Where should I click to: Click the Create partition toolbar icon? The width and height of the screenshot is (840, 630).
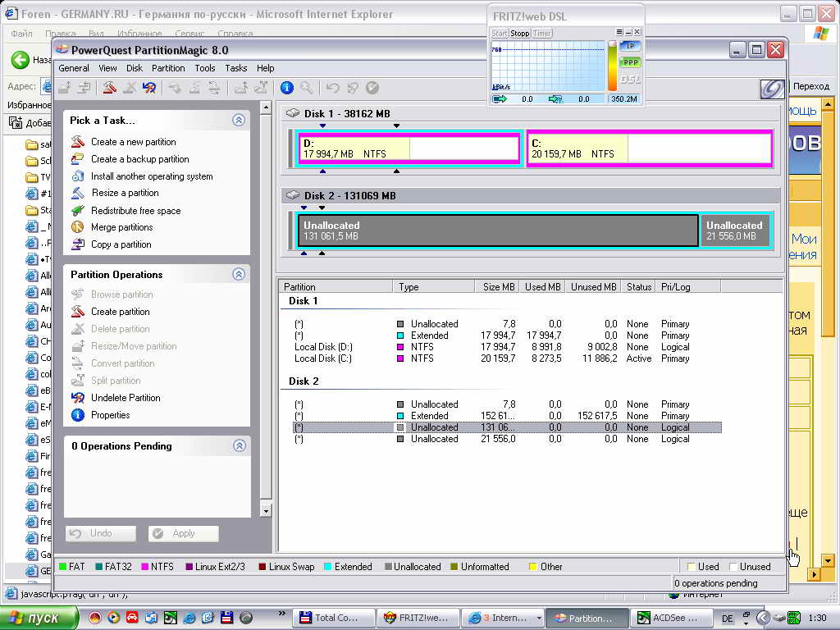tap(109, 87)
